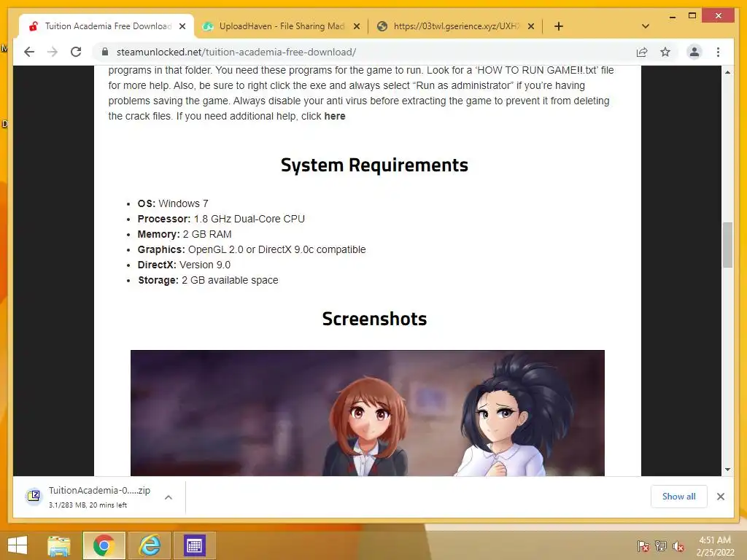Switch to the 03twl.gserience.xyz tab
This screenshot has width=747, height=560.
(x=457, y=26)
